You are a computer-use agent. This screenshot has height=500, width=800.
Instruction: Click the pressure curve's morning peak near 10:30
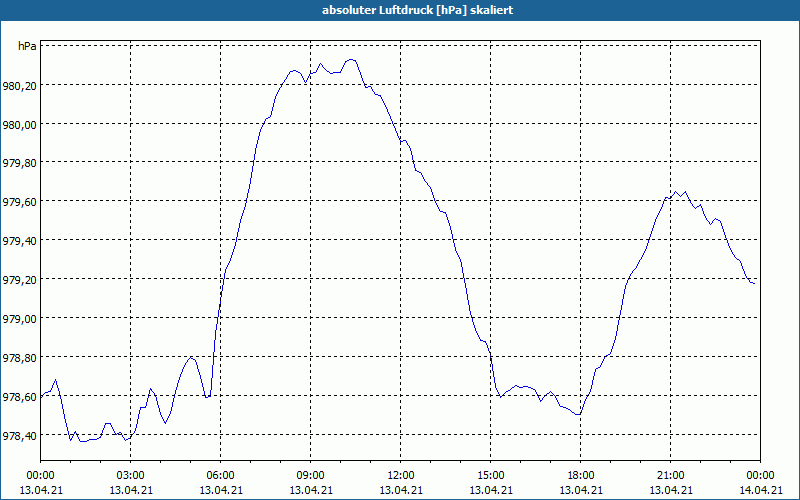[x=351, y=60]
